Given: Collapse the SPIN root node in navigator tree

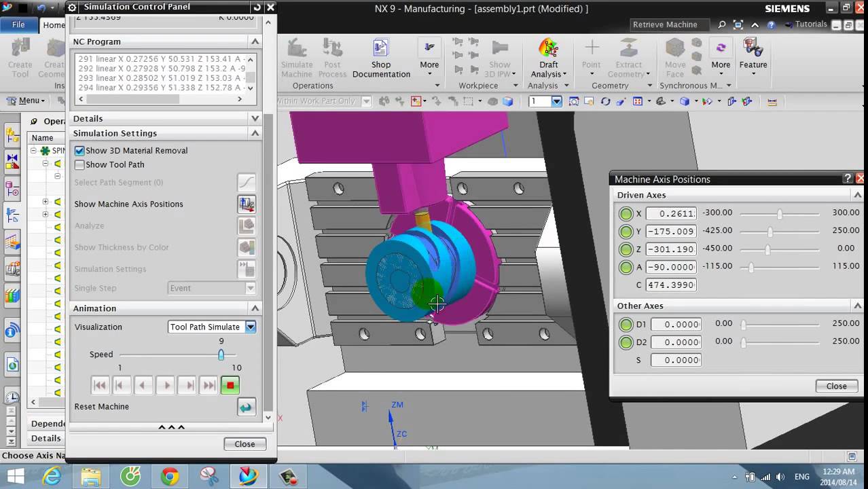Looking at the screenshot, I should pyautogui.click(x=34, y=150).
